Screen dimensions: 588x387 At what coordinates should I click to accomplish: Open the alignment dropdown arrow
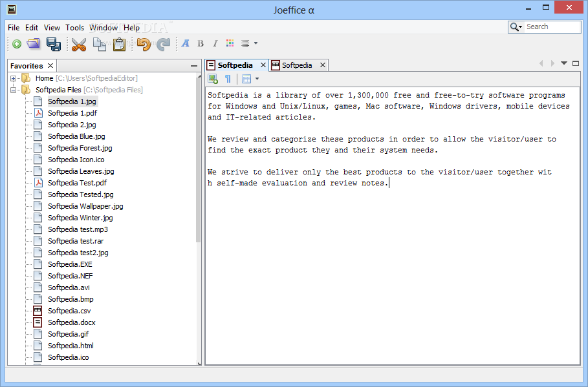click(256, 43)
